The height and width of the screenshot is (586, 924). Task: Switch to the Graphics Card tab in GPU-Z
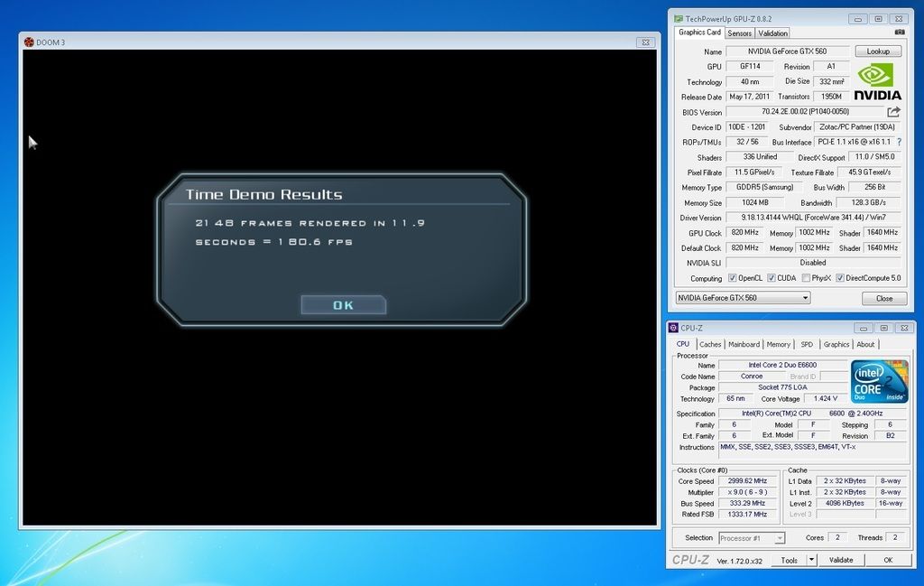699,33
